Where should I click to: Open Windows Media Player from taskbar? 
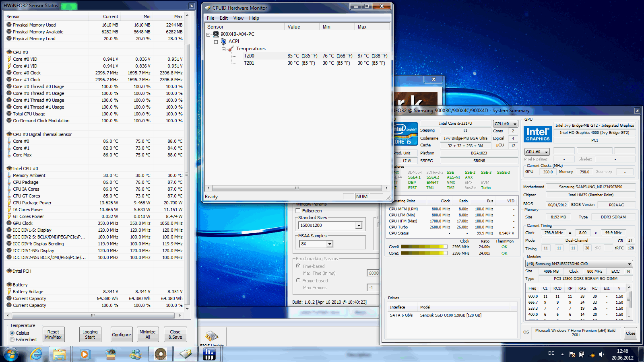(85, 354)
